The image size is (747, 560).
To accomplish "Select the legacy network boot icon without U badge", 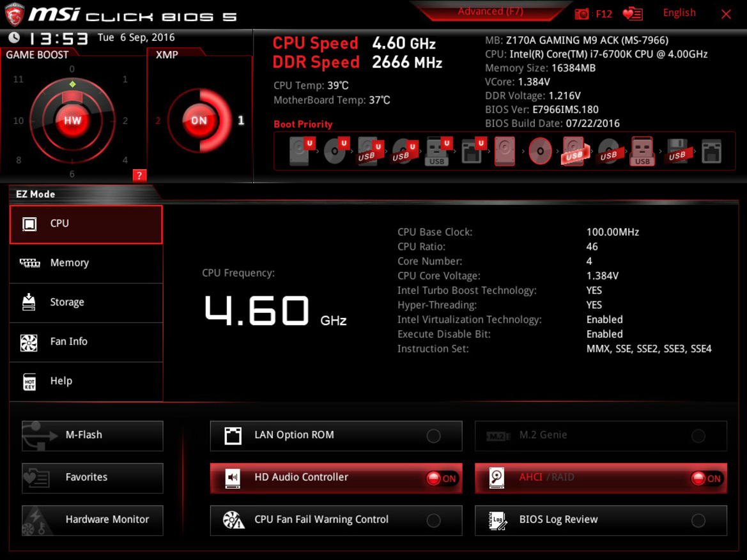I will pyautogui.click(x=711, y=151).
